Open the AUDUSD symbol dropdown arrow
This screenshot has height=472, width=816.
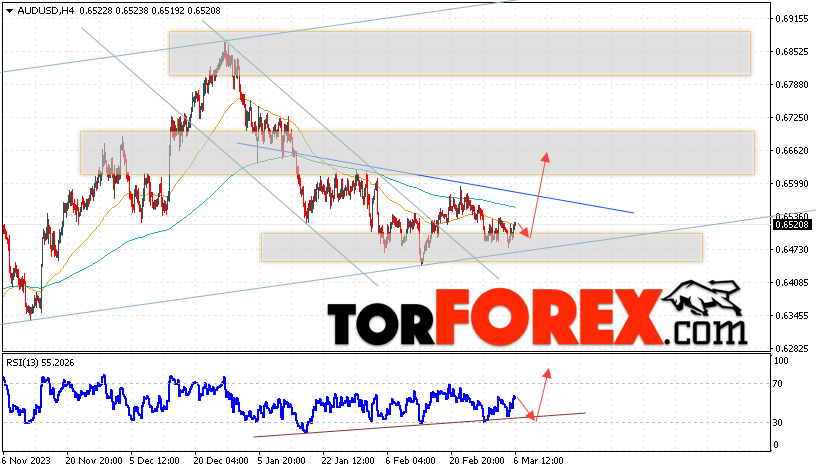[x=9, y=11]
